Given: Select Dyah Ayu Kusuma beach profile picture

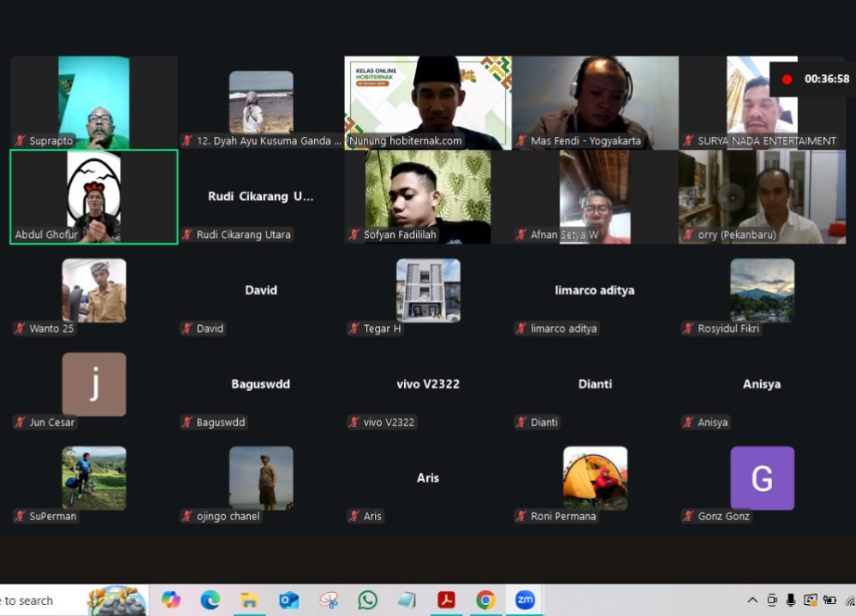Looking at the screenshot, I should click(261, 102).
